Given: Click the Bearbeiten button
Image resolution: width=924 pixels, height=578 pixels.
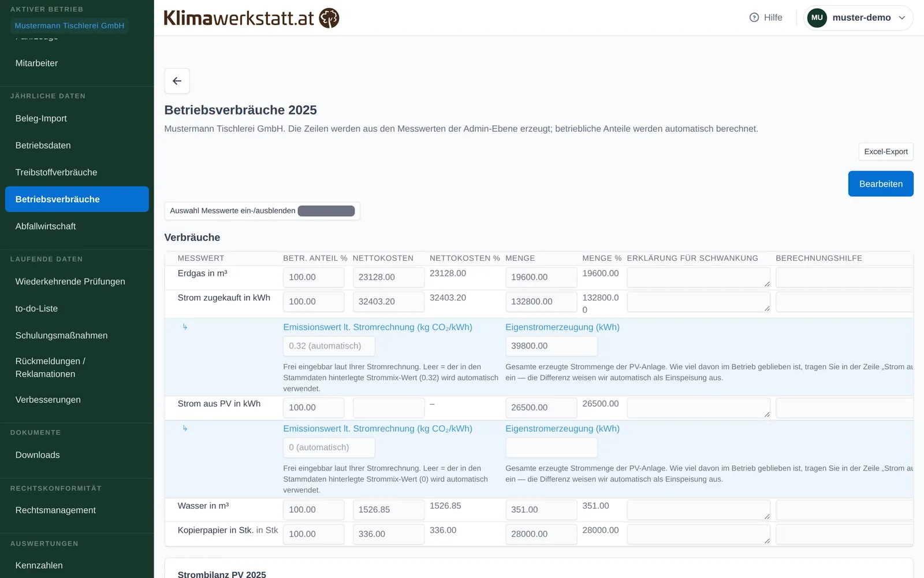Looking at the screenshot, I should tap(881, 184).
